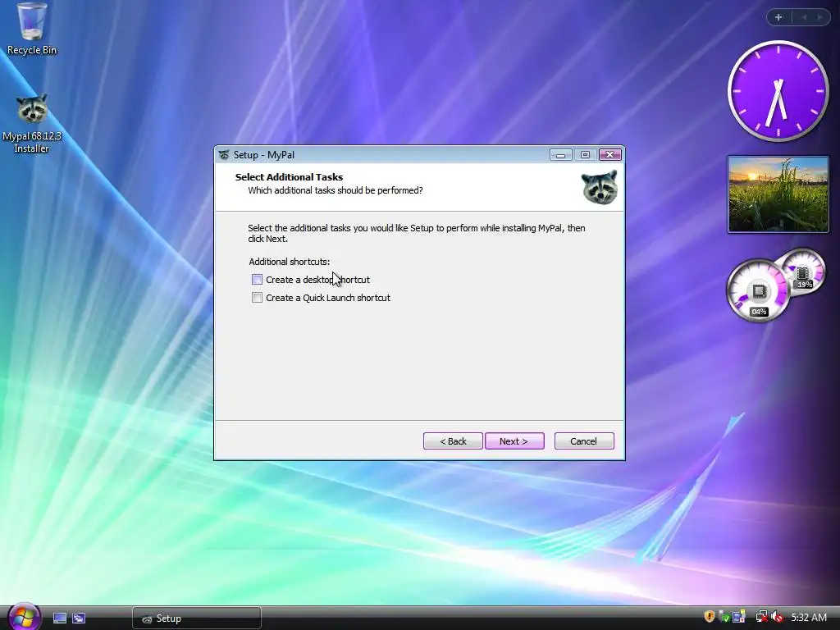Click Switch between windows in Quick Launch

pyautogui.click(x=79, y=619)
